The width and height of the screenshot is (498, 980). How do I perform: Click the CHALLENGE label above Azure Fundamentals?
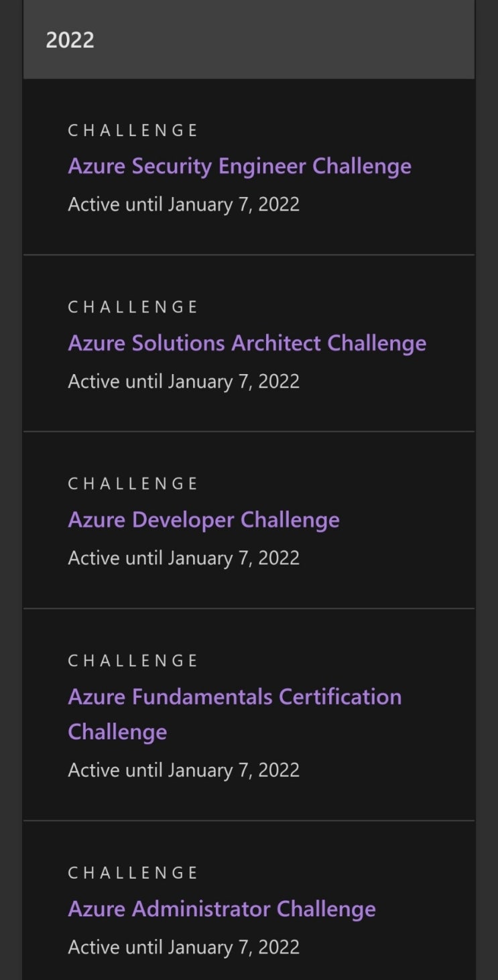point(132,660)
